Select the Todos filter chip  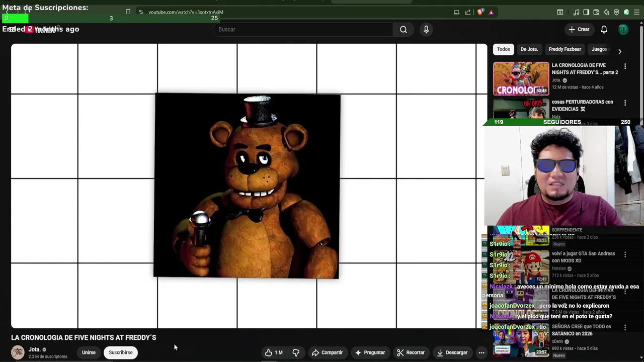pyautogui.click(x=503, y=49)
